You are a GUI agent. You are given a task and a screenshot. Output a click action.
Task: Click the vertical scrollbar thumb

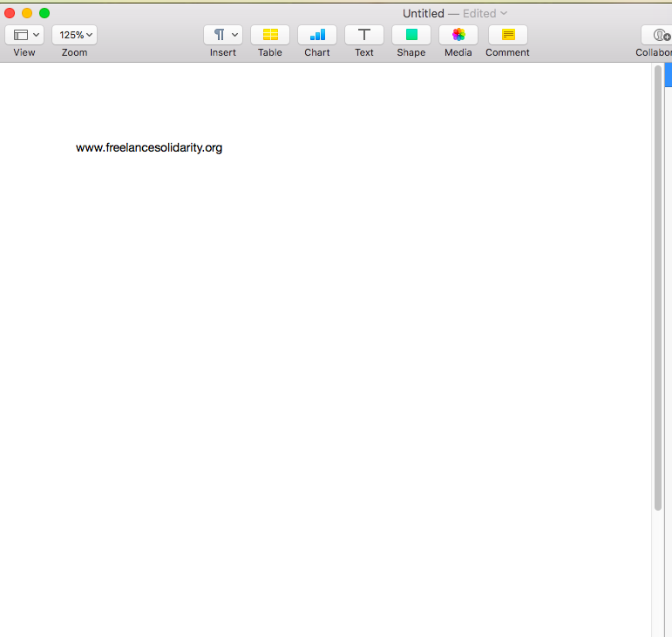[x=658, y=288]
